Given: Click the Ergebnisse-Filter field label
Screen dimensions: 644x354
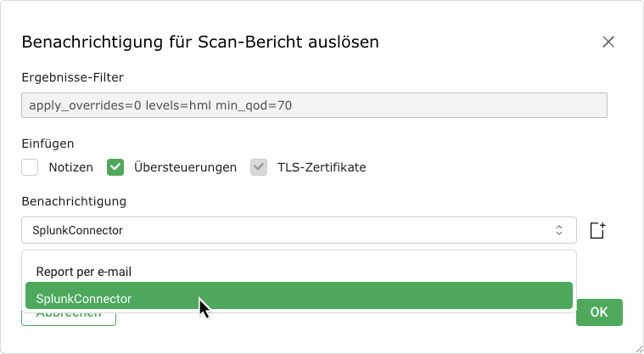Looking at the screenshot, I should pos(73,77).
